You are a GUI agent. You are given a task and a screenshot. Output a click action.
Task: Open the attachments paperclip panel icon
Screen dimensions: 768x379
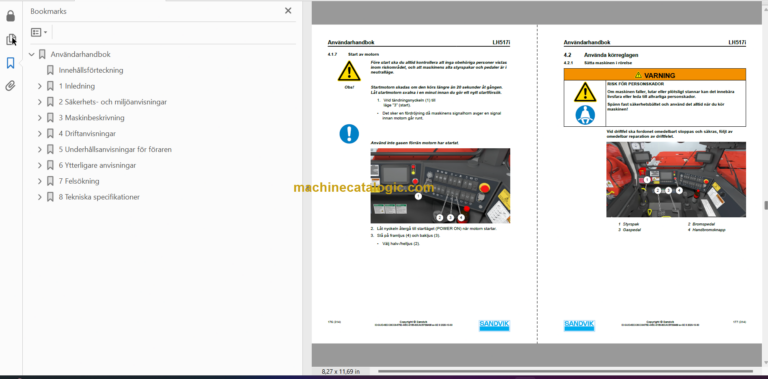tap(10, 86)
